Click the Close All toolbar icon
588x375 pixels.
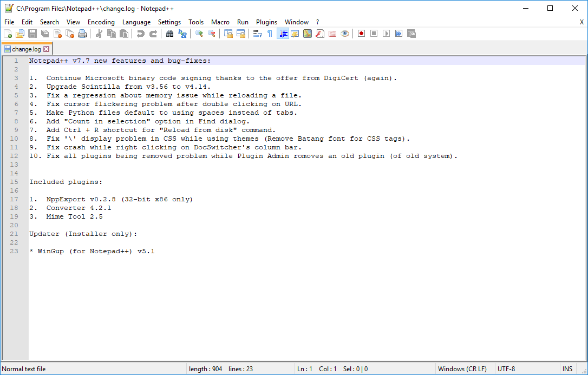tap(70, 34)
